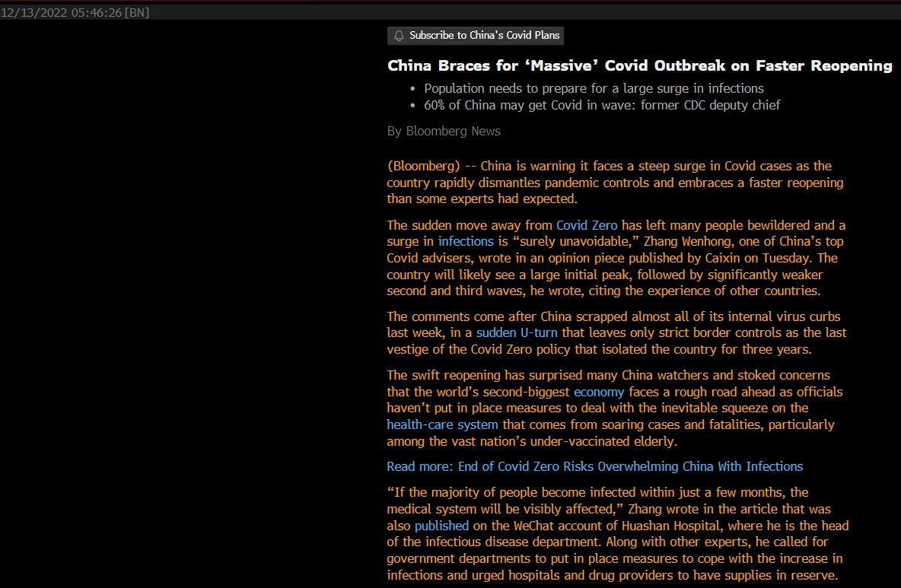Click the By Bloomberg News byline
901x588 pixels.
pos(444,131)
